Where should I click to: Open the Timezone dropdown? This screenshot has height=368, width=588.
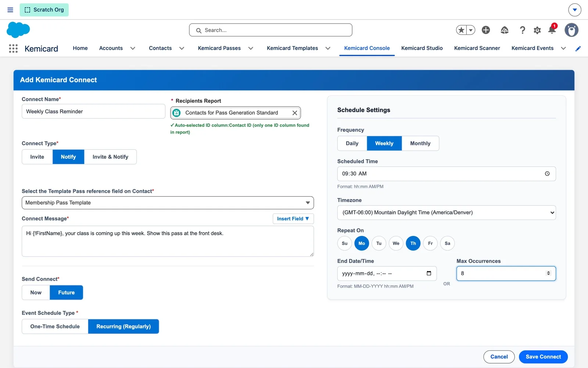[x=447, y=213]
